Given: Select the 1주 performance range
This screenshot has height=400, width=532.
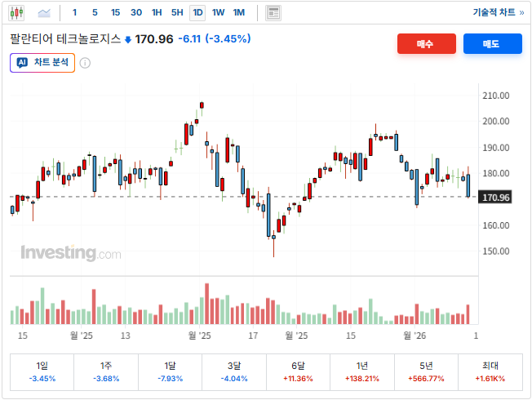Looking at the screenshot, I should point(106,372).
